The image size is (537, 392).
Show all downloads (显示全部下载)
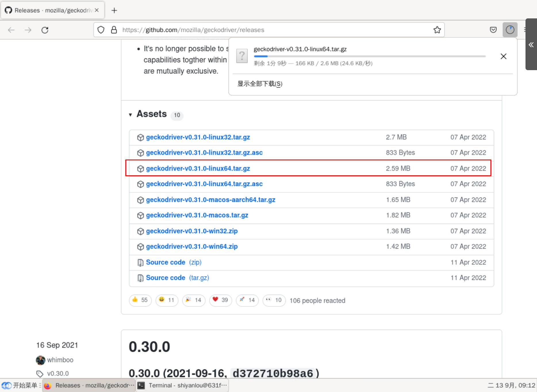[260, 84]
